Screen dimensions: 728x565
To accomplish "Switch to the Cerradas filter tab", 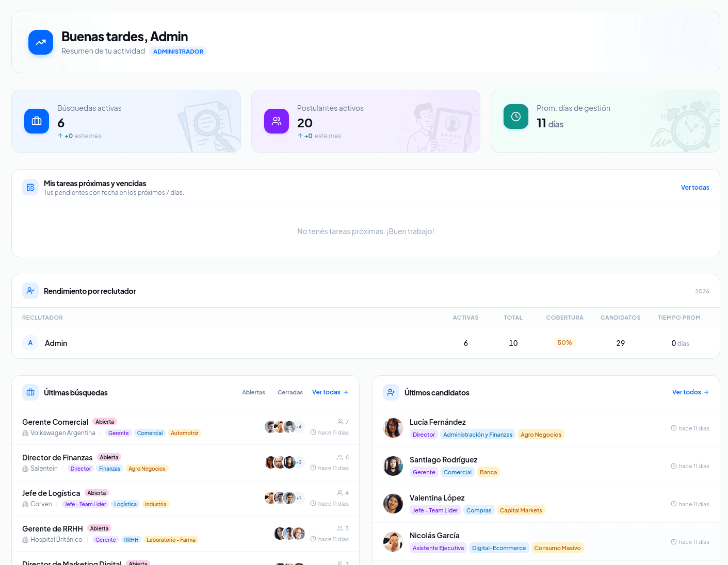I will (290, 392).
